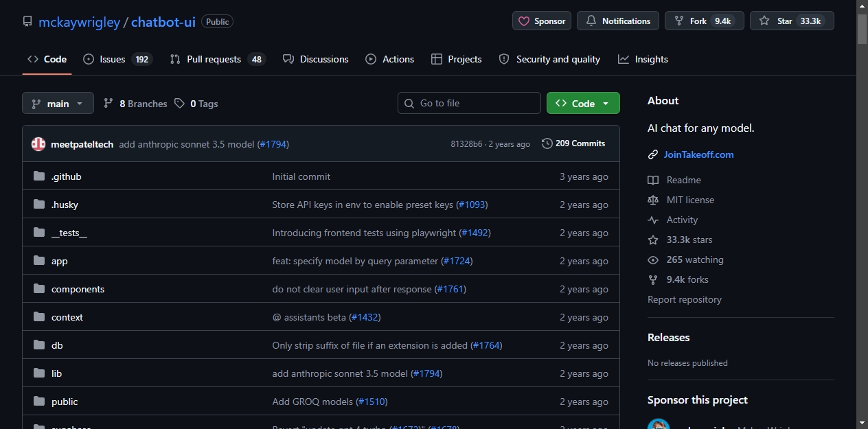The image size is (868, 429).
Task: Click the Report repository link
Action: click(685, 299)
